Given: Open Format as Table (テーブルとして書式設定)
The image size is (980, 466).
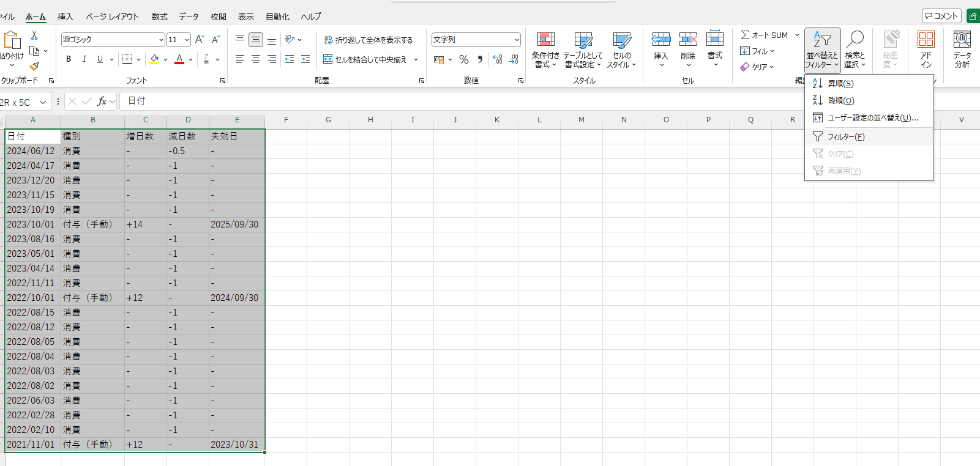Looking at the screenshot, I should click(x=583, y=50).
